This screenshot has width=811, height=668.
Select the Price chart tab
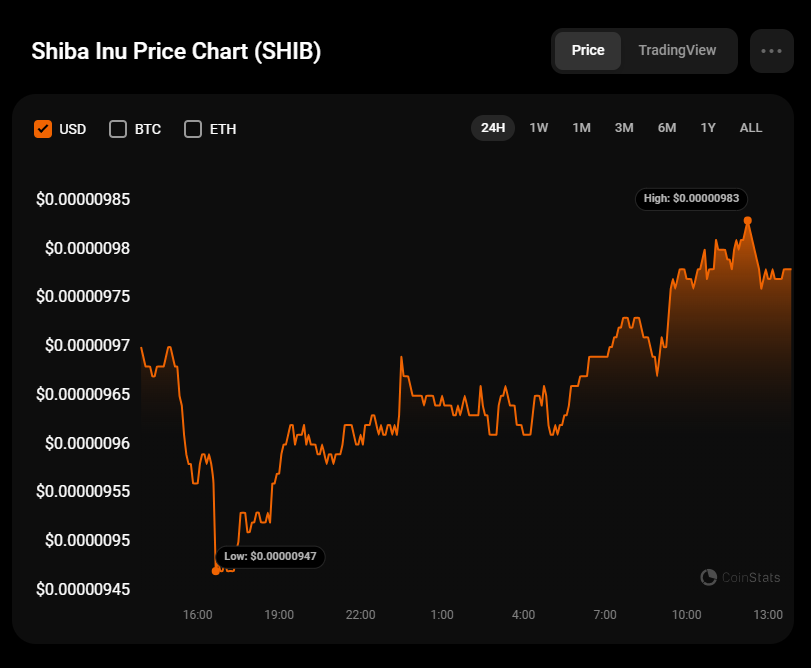pyautogui.click(x=588, y=51)
